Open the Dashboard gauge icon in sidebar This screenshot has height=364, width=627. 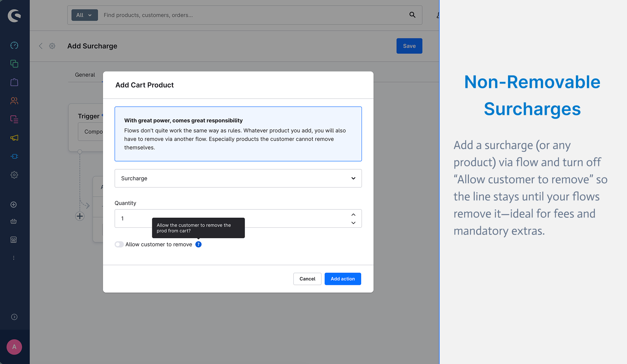point(14,45)
